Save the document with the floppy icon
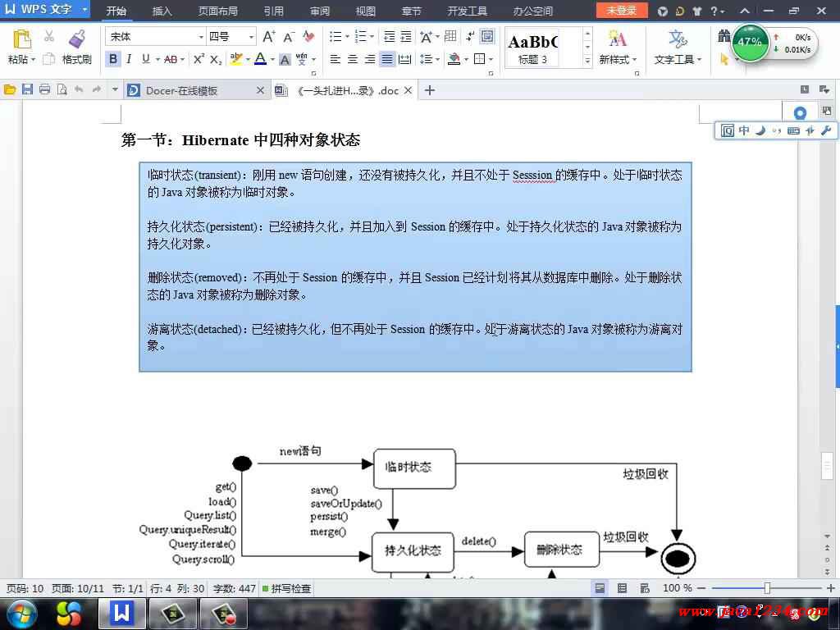The width and height of the screenshot is (840, 630). pyautogui.click(x=27, y=90)
